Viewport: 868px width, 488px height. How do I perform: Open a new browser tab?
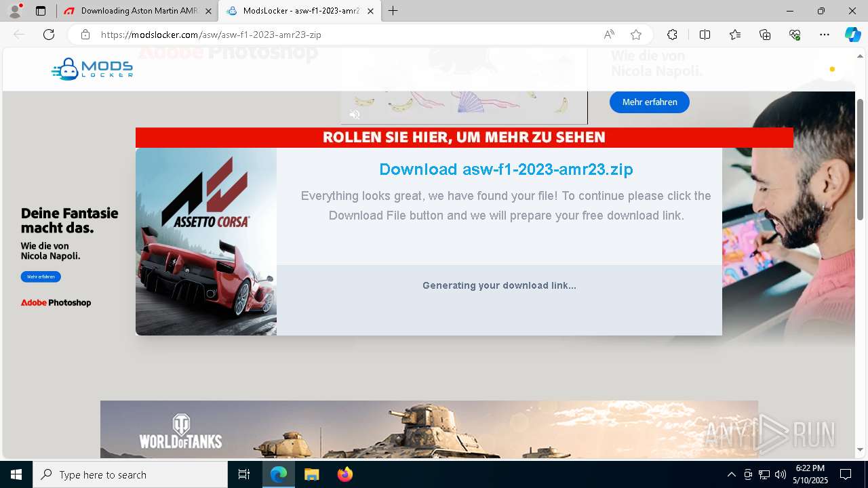393,11
